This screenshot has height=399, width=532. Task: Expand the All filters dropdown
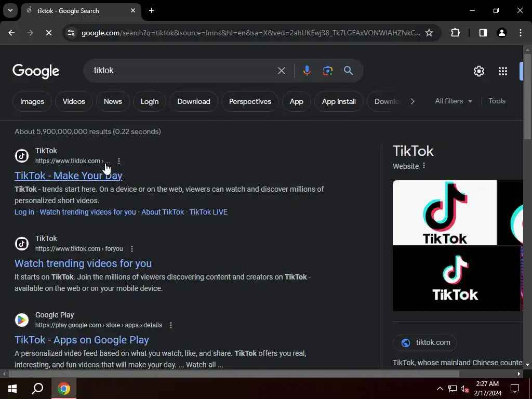(x=454, y=101)
